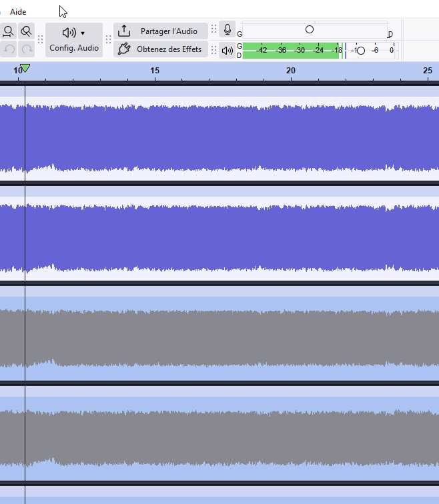Adjust the playback level slider knob

pos(361,51)
